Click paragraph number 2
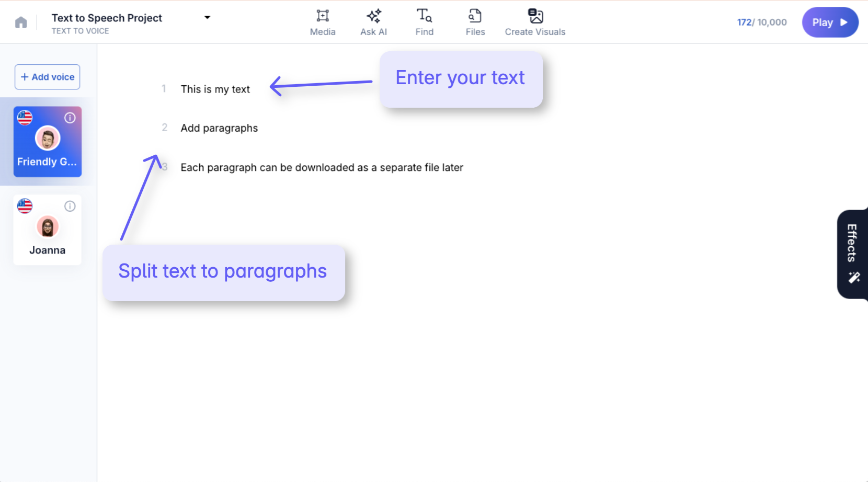The width and height of the screenshot is (868, 482). click(165, 128)
